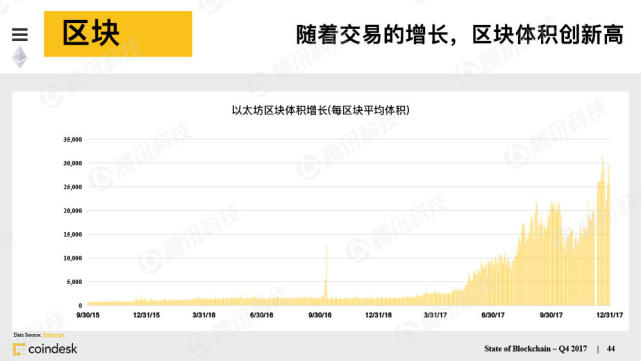Viewport: 641px width, 361px height.
Task: Click the CoinDesk logo in footer
Action: coord(45,349)
